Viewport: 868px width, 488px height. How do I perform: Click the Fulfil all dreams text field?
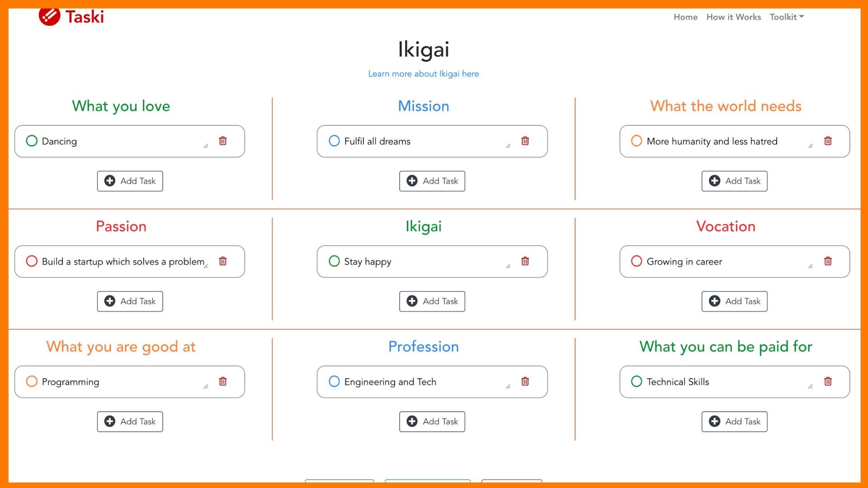[420, 141]
